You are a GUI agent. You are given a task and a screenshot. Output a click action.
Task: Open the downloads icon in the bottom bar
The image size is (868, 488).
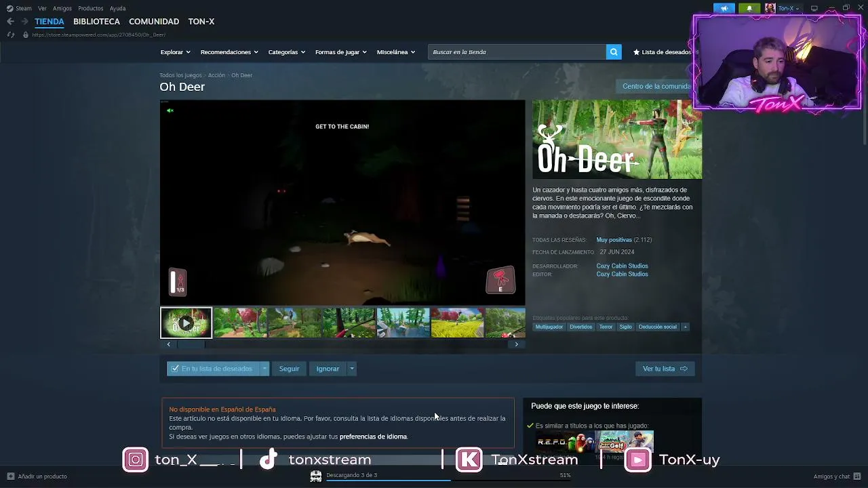pyautogui.click(x=315, y=476)
